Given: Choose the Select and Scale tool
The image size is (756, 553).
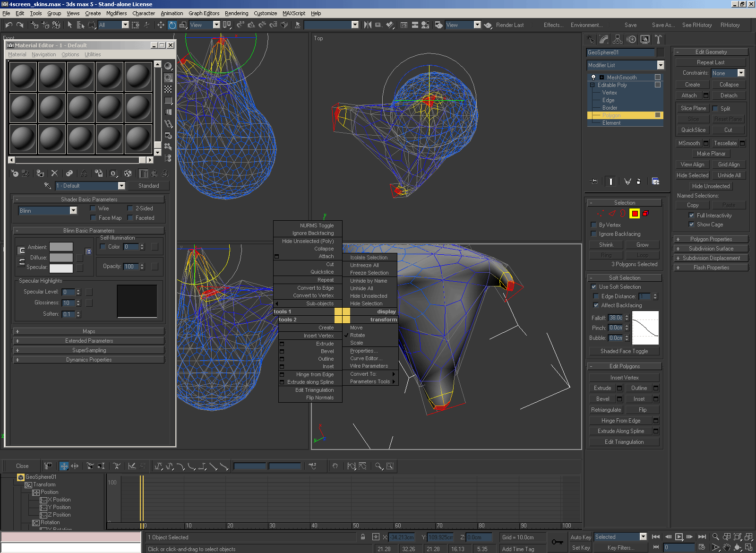Looking at the screenshot, I should pos(183,25).
